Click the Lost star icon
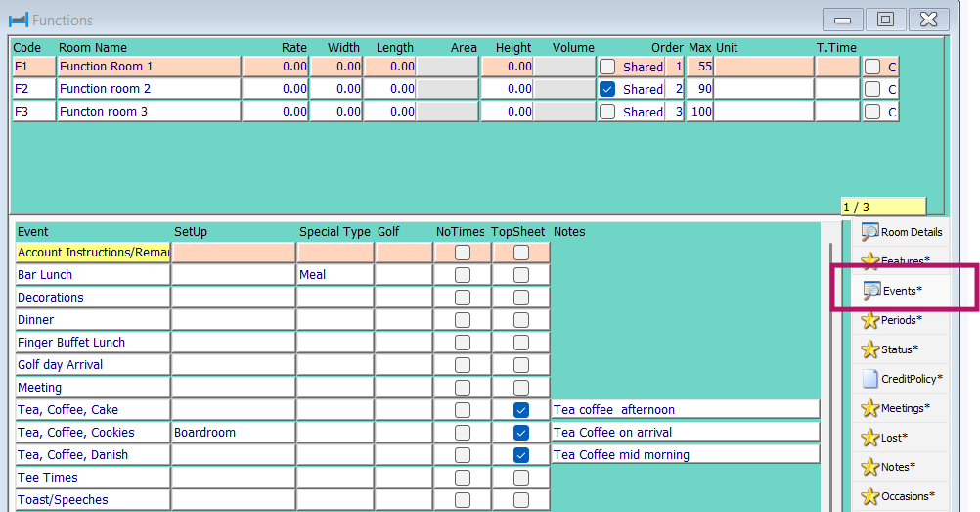This screenshot has width=980, height=512. pyautogui.click(x=870, y=438)
